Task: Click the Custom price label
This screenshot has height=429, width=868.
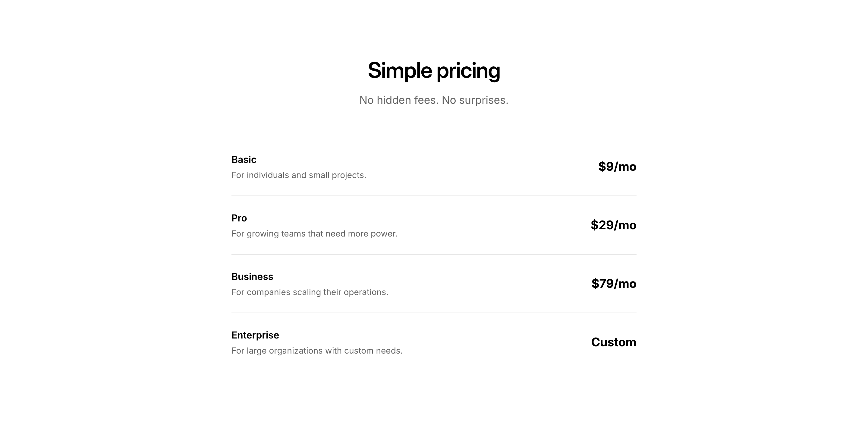Action: [614, 342]
